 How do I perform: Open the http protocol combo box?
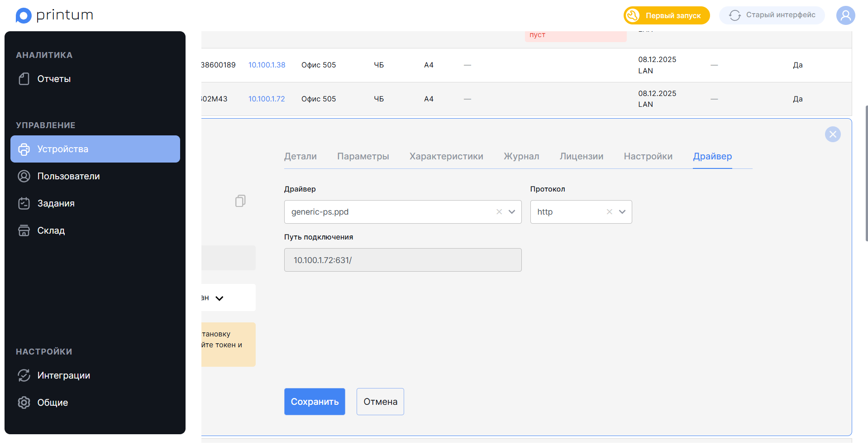coord(581,212)
